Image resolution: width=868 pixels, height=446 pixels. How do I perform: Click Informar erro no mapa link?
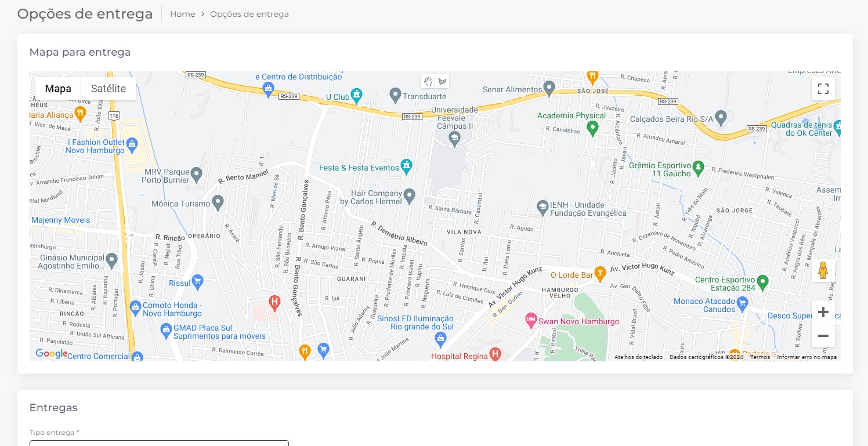(806, 357)
